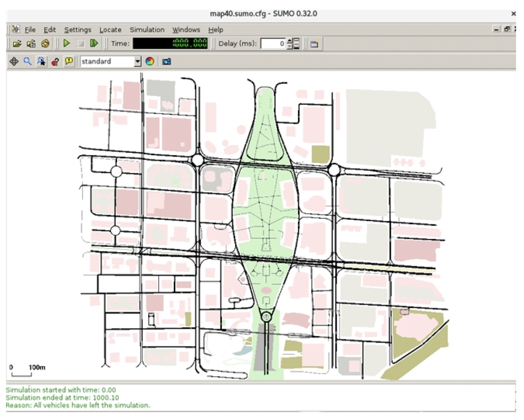Click the magnifier locate/zoom icon
The width and height of the screenshot is (524, 420).
coord(28,62)
